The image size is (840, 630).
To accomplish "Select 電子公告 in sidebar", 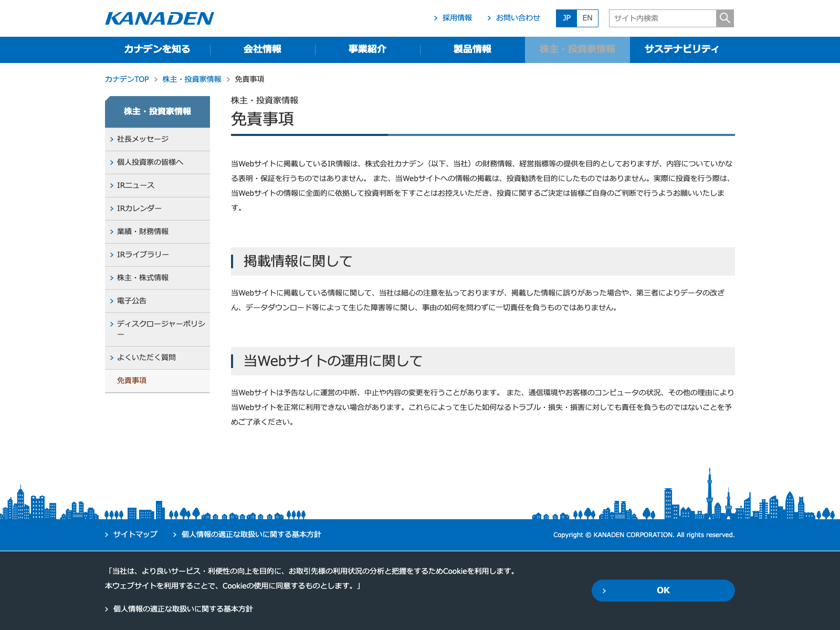I will (132, 301).
